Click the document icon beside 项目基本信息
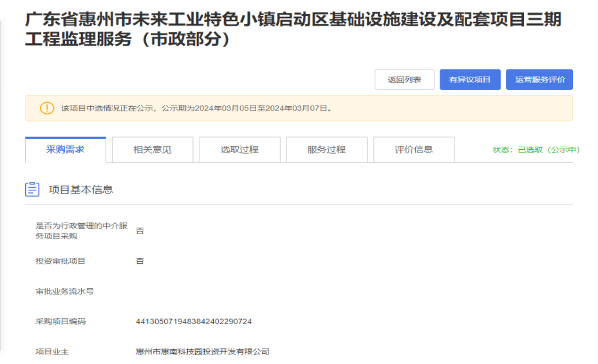Viewport: 598px width, 364px height. click(x=32, y=190)
